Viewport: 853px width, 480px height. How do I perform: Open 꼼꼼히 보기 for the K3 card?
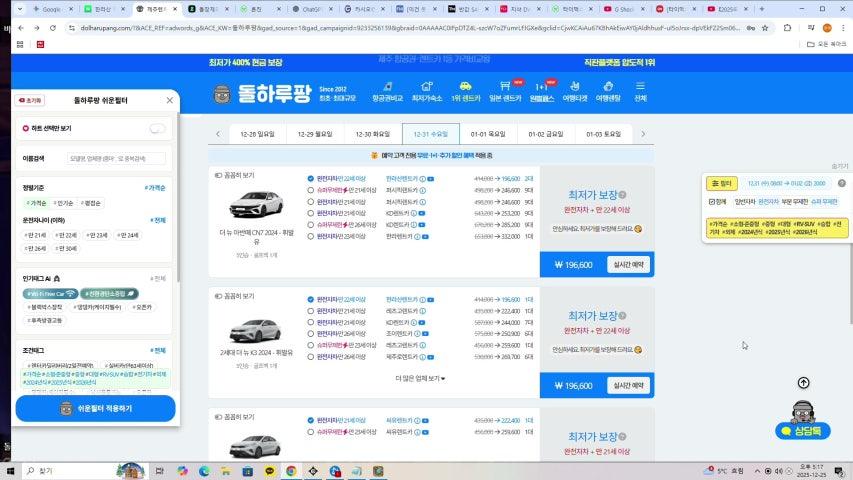(234, 296)
